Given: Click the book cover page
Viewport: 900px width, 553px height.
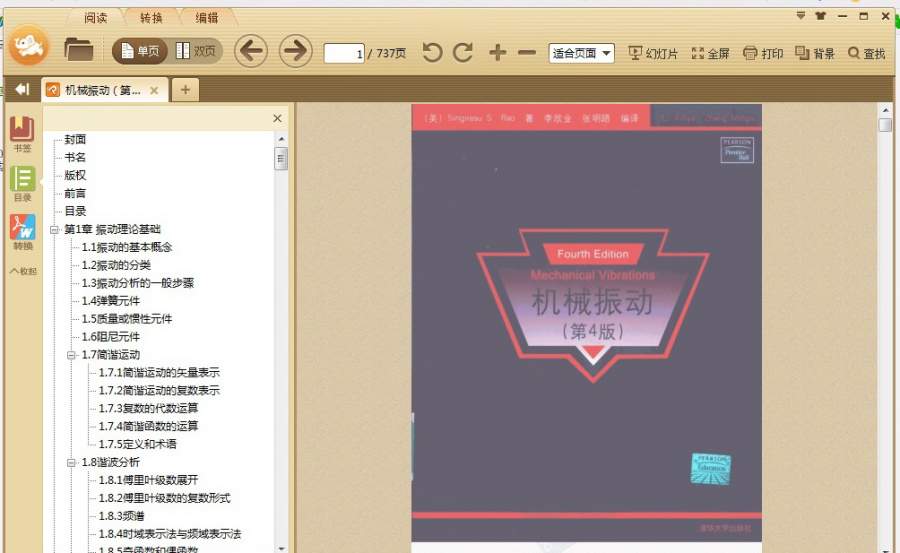Looking at the screenshot, I should pyautogui.click(x=587, y=323).
